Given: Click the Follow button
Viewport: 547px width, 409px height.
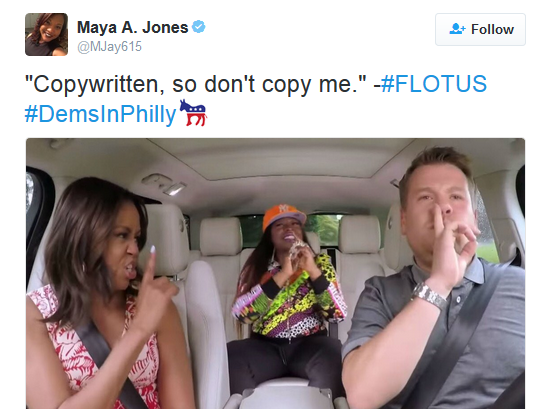Looking at the screenshot, I should coord(480,29).
